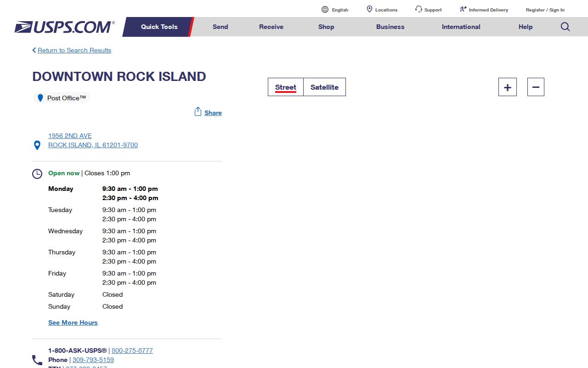The height and width of the screenshot is (368, 588).
Task: Click the Locations pin icon
Action: (x=369, y=9)
